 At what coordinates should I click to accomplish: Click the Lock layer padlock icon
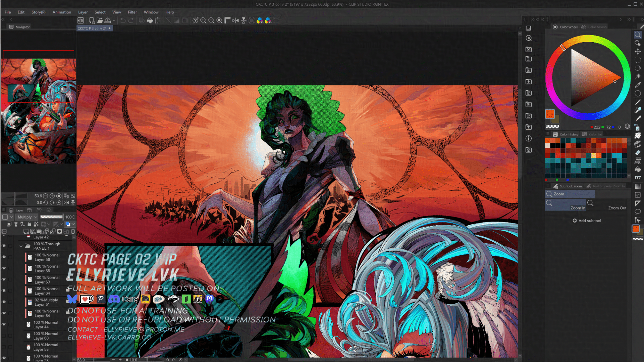point(29,224)
